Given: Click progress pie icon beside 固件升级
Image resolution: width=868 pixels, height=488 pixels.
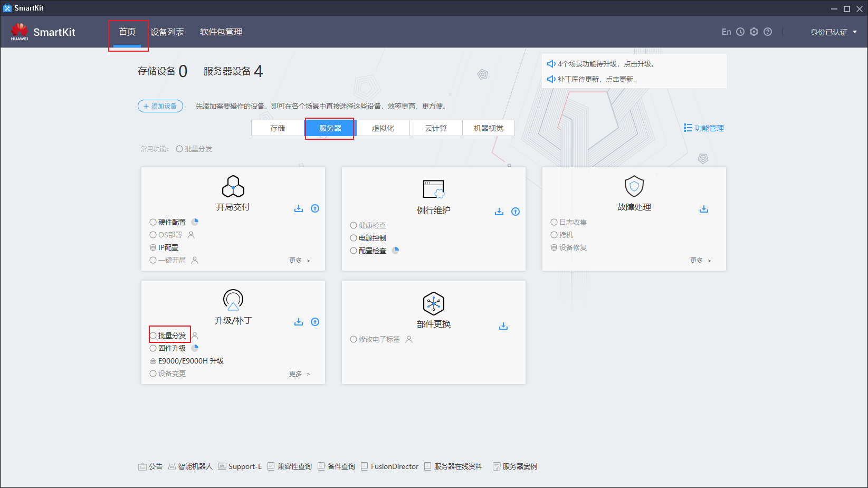Looking at the screenshot, I should (x=195, y=348).
